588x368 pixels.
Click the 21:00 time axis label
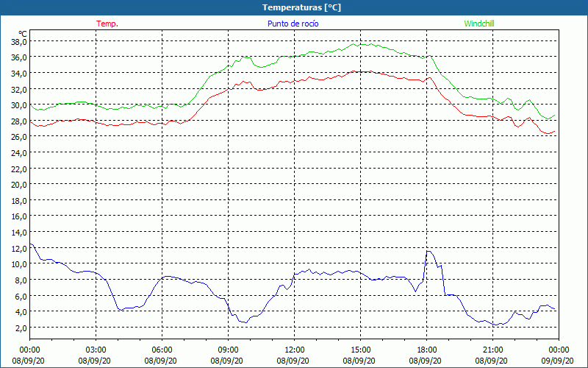tap(492, 350)
